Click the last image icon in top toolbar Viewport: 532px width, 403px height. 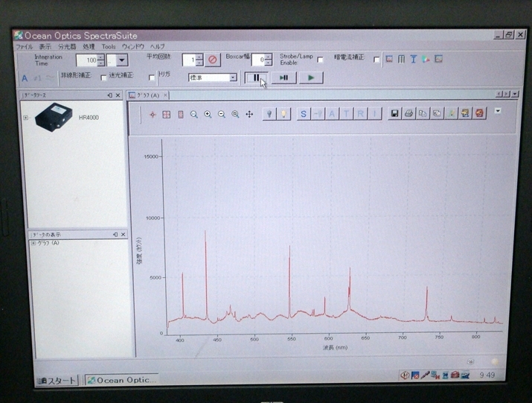[x=438, y=59]
